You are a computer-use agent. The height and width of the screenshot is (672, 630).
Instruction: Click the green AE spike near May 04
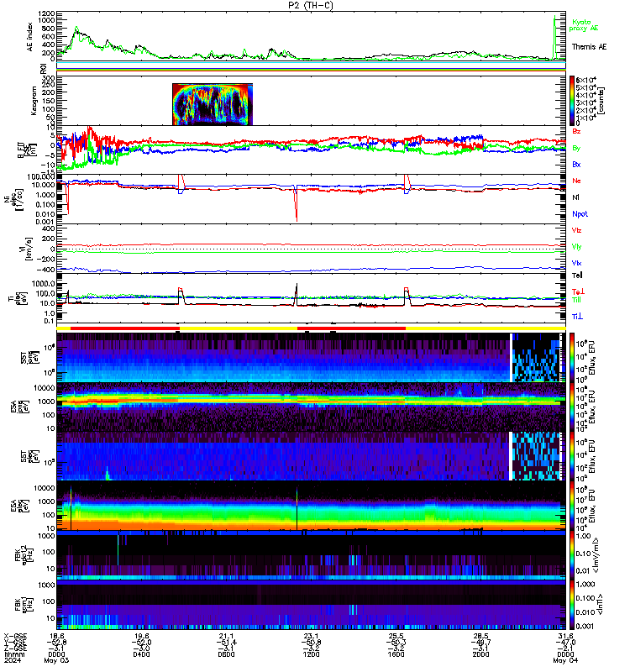click(555, 37)
